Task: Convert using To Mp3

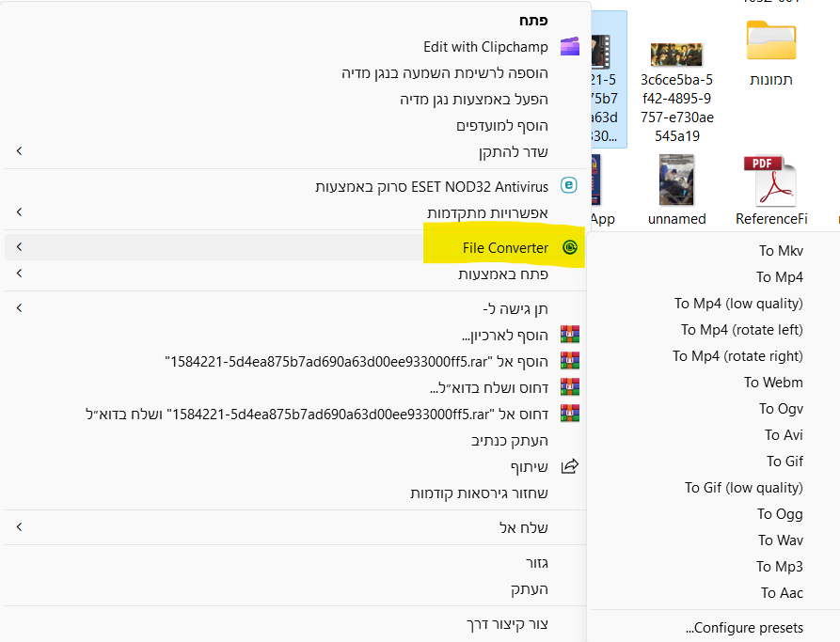Action: click(780, 567)
